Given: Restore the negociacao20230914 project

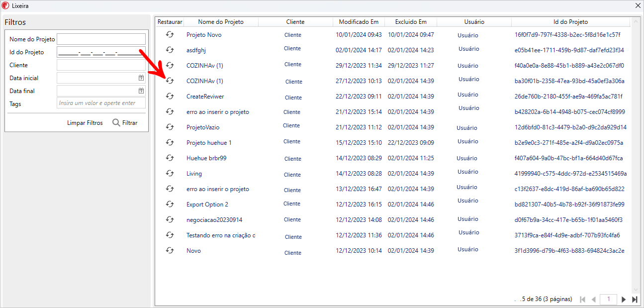Looking at the screenshot, I should pos(170,219).
